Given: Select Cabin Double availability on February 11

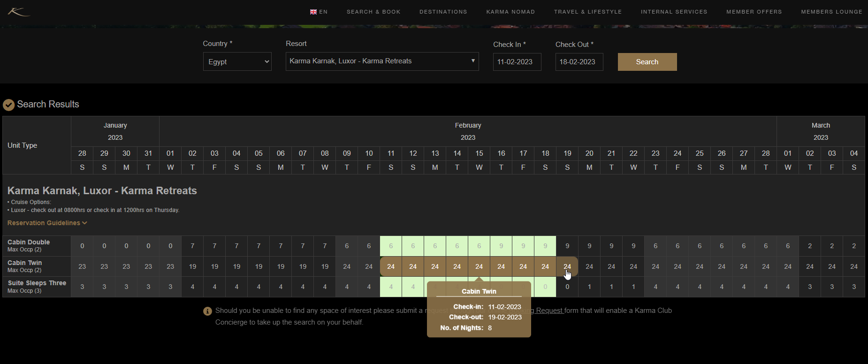Looking at the screenshot, I should (x=391, y=246).
